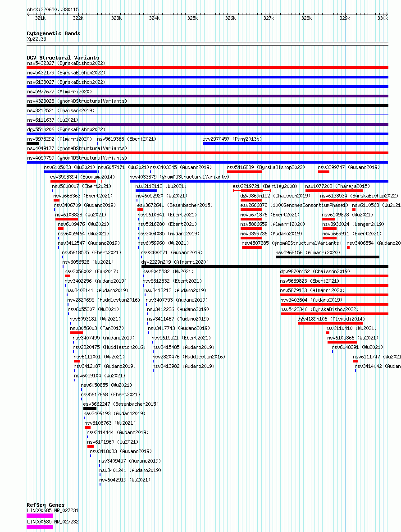The height and width of the screenshot is (532, 401).
Task: Click nsv5671876 (Ebert2021) label
Action: click(x=270, y=215)
